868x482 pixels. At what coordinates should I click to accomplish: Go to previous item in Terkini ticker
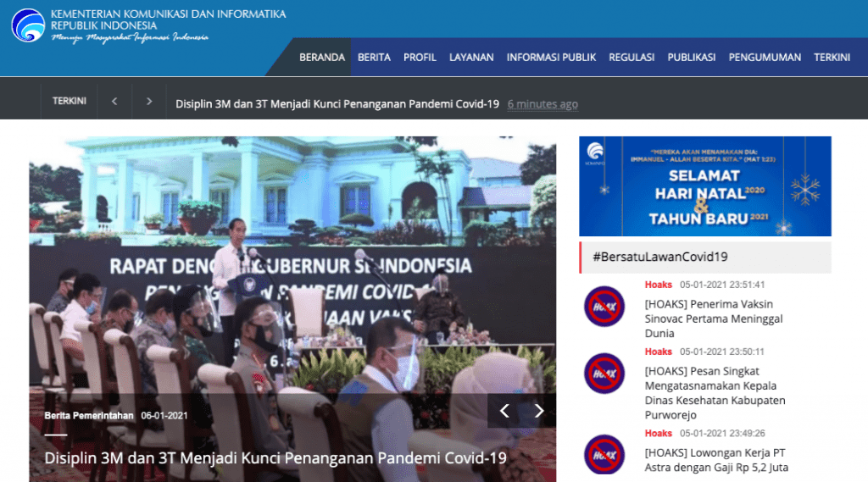pyautogui.click(x=114, y=102)
